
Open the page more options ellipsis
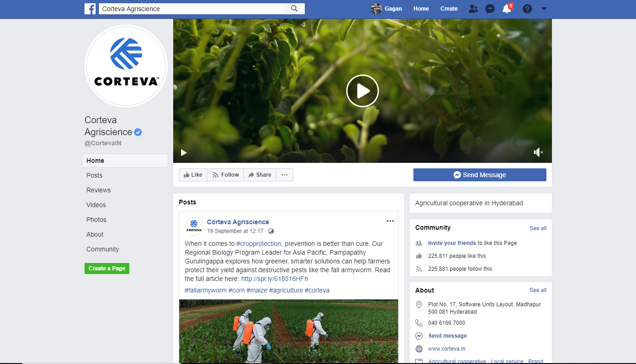pos(285,175)
